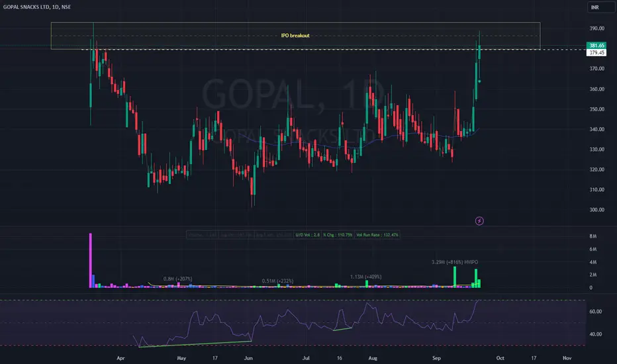The width and height of the screenshot is (617, 364).
Task: Click the Oct date on time axis
Action: (500, 358)
